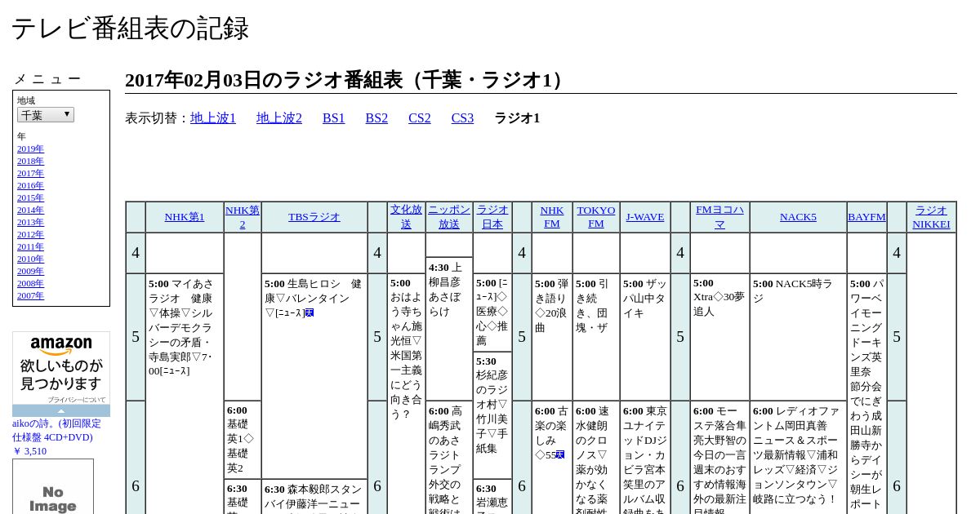Switch to the 地上波2 listing
The image size is (980, 514).
pyautogui.click(x=279, y=118)
